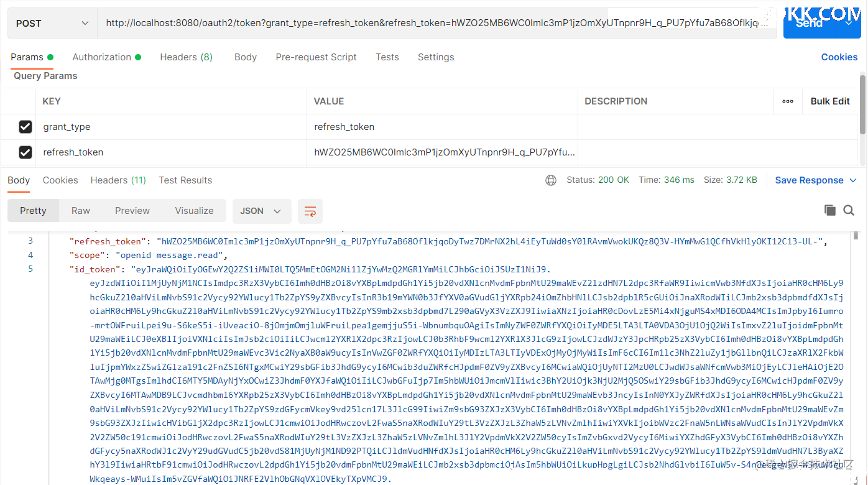Copy response using the copy icon
This screenshot has height=485, width=868.
[x=829, y=210]
